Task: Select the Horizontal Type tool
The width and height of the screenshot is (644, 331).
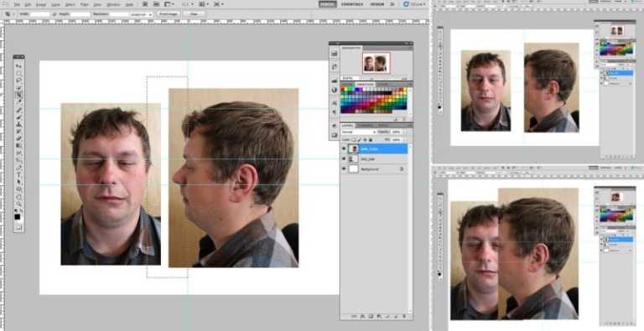Action: coord(18,175)
